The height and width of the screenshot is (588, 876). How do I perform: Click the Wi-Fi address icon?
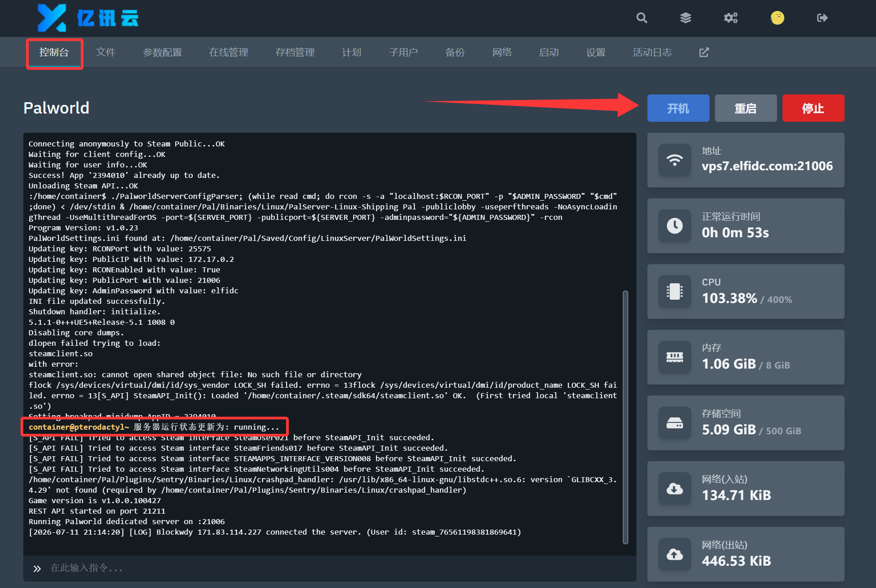[x=675, y=160]
